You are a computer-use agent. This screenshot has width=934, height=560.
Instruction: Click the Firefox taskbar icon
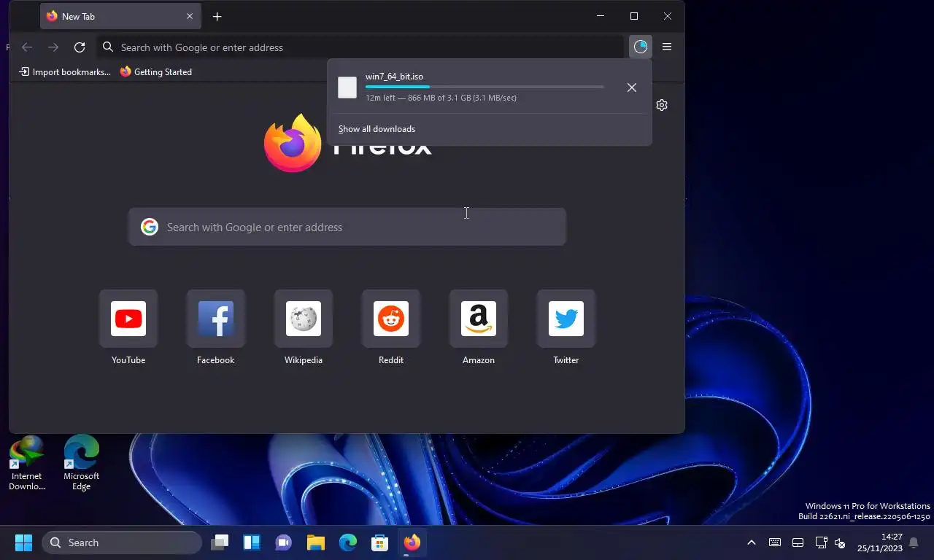tap(412, 542)
